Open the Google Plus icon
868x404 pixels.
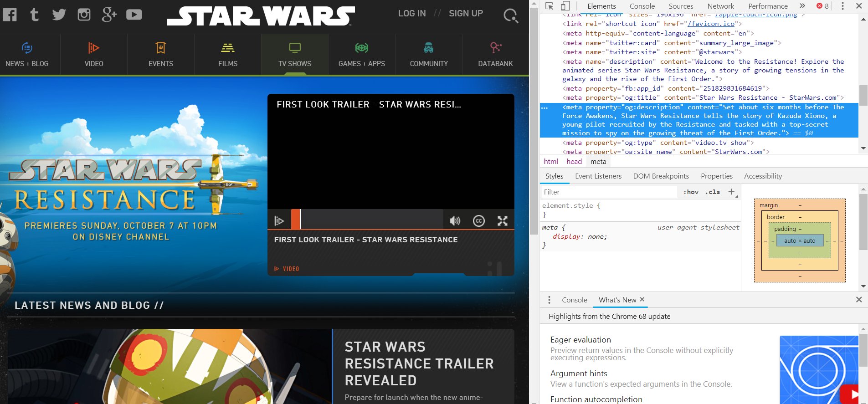(109, 15)
